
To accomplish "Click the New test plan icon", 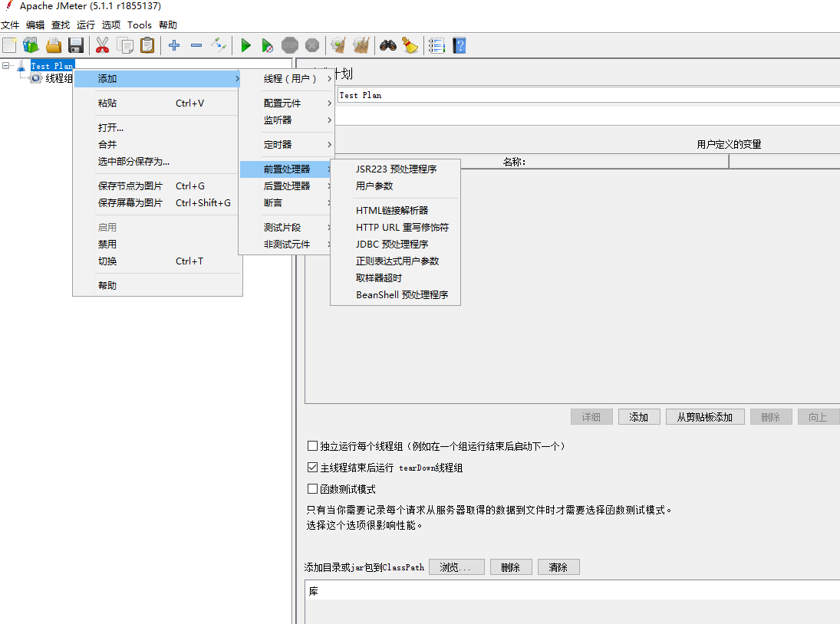I will pos(10,45).
